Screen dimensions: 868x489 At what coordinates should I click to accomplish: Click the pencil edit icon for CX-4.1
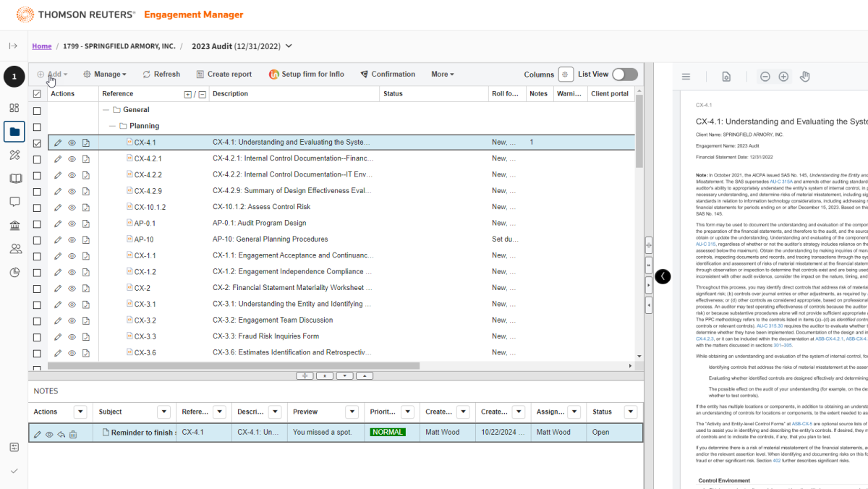tap(58, 143)
